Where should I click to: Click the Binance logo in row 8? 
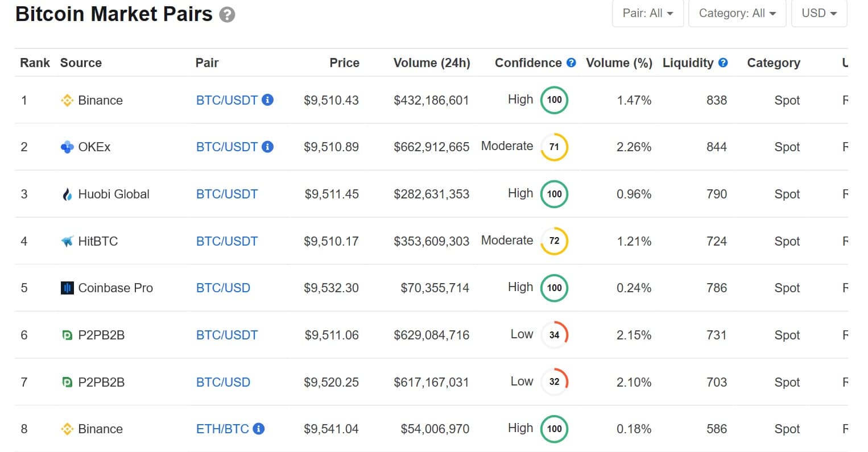(67, 429)
